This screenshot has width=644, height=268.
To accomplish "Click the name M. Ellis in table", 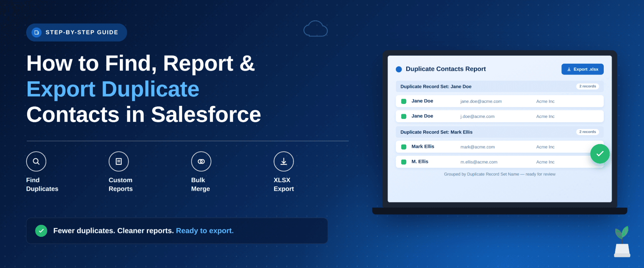I will tap(420, 162).
